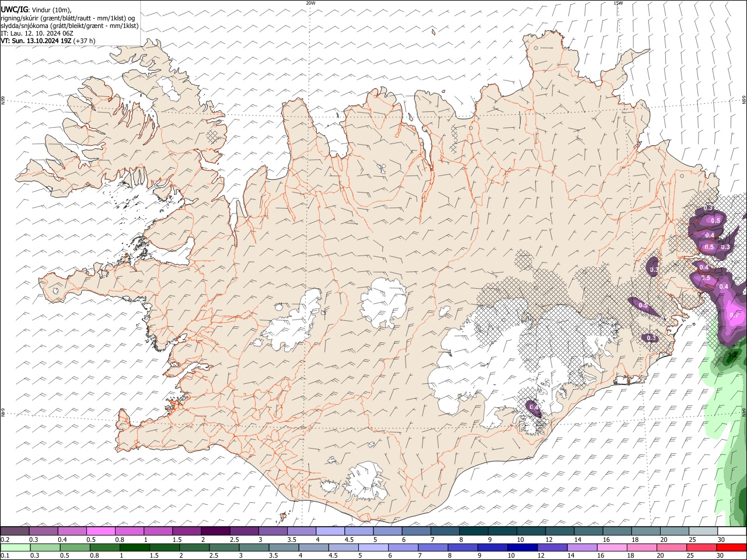Click the white Hofsjökull glacier in central Iceland
Screen dimensions: 747x560
tap(383, 303)
